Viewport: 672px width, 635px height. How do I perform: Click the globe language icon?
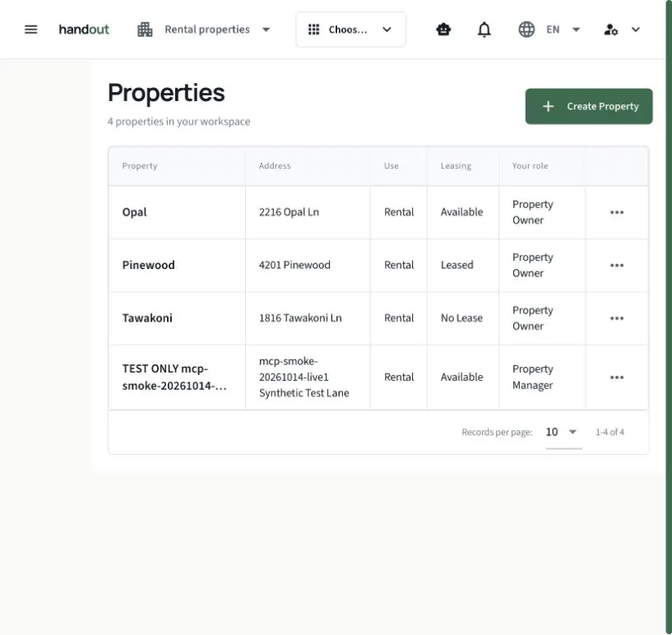click(526, 30)
